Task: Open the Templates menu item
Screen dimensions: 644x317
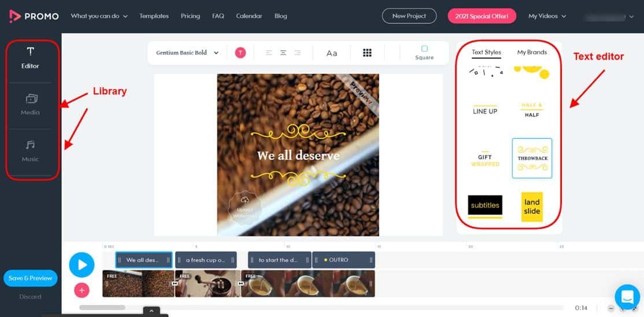Action: tap(154, 16)
